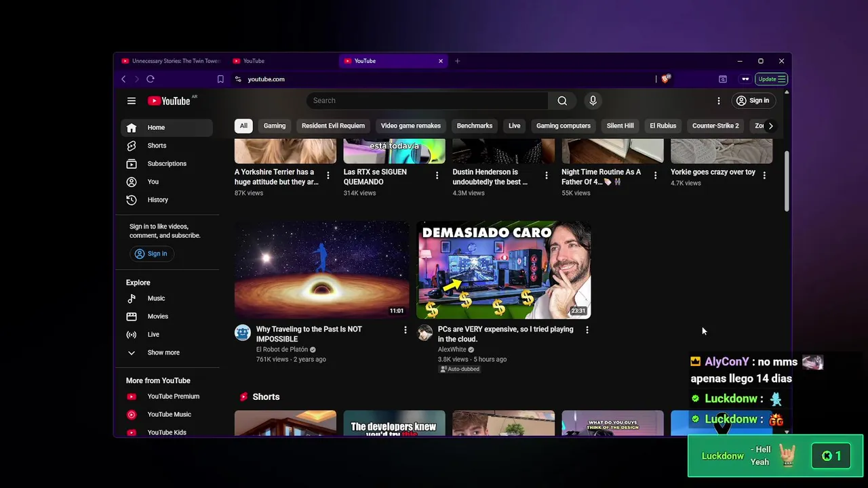Image resolution: width=868 pixels, height=488 pixels.
Task: Open Brave shields lion icon
Action: click(x=666, y=79)
